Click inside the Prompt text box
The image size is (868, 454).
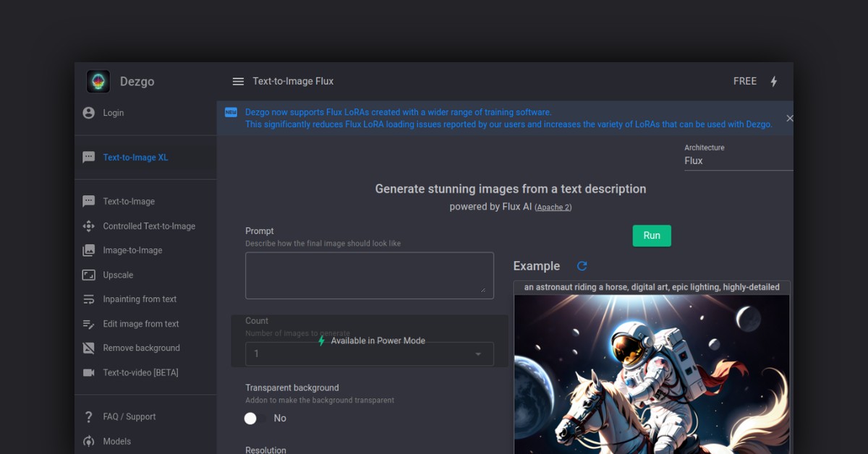click(x=369, y=275)
